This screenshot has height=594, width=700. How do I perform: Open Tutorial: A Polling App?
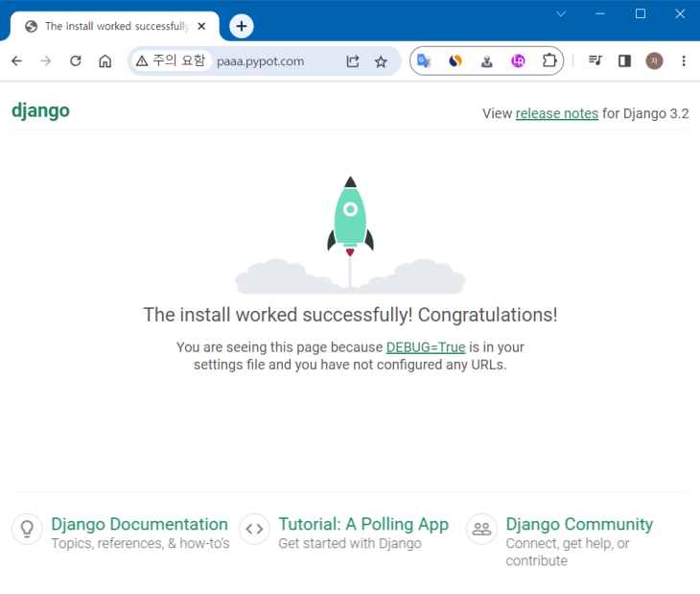click(x=362, y=524)
